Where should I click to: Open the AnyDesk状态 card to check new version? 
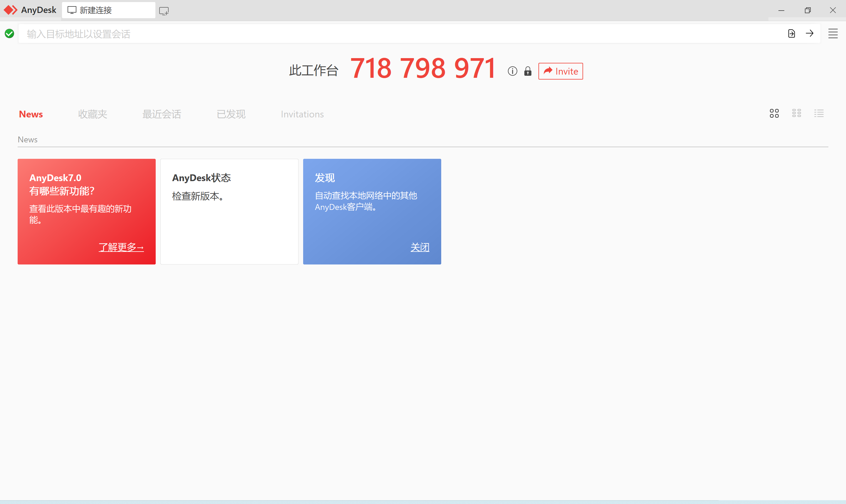[229, 211]
